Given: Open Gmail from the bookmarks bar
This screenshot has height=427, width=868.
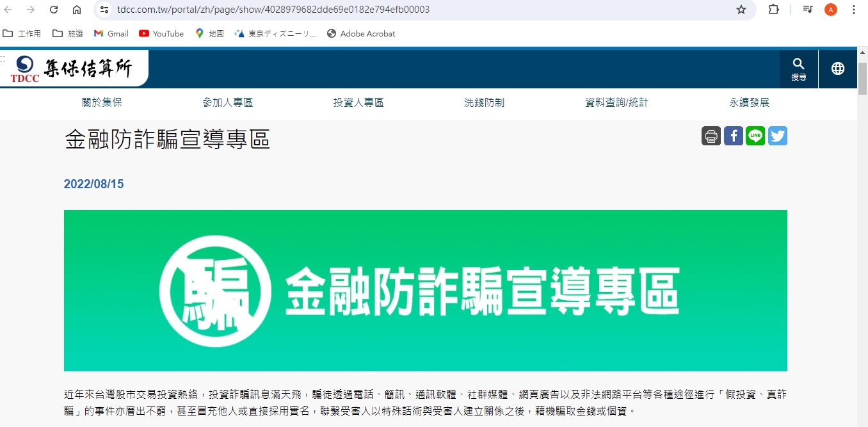Looking at the screenshot, I should tap(111, 33).
